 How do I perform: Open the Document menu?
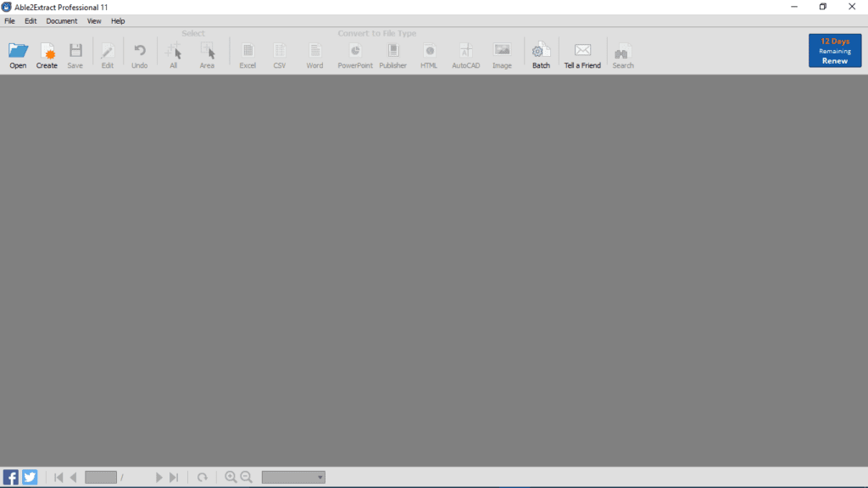click(x=61, y=21)
